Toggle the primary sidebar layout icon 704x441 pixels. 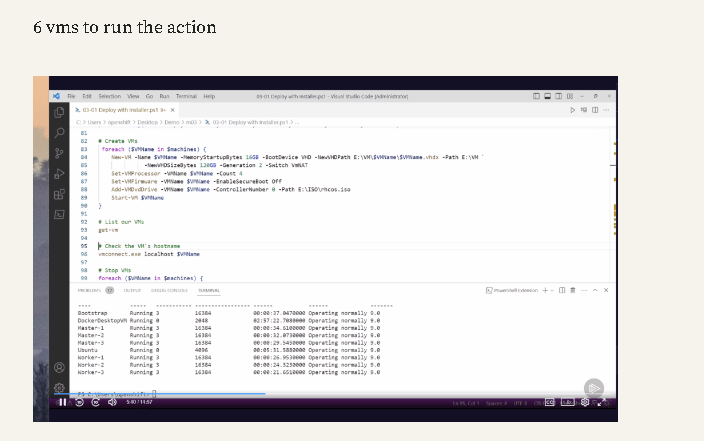(x=536, y=96)
